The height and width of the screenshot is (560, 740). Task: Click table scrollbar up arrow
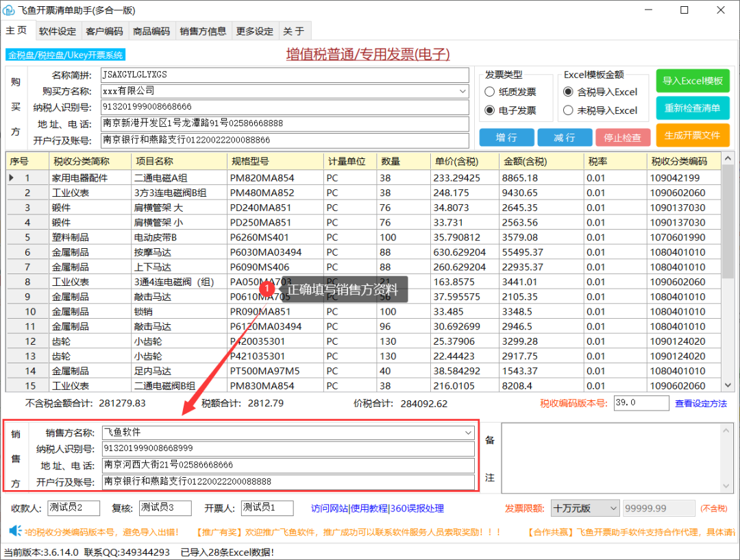click(728, 158)
